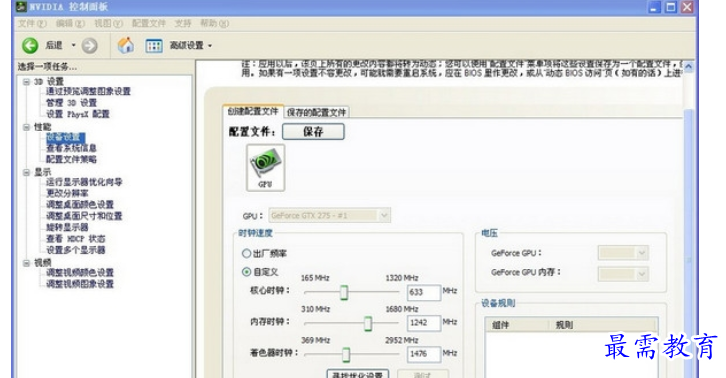Open the 配置文件 menu
The height and width of the screenshot is (378, 726).
pos(148,23)
